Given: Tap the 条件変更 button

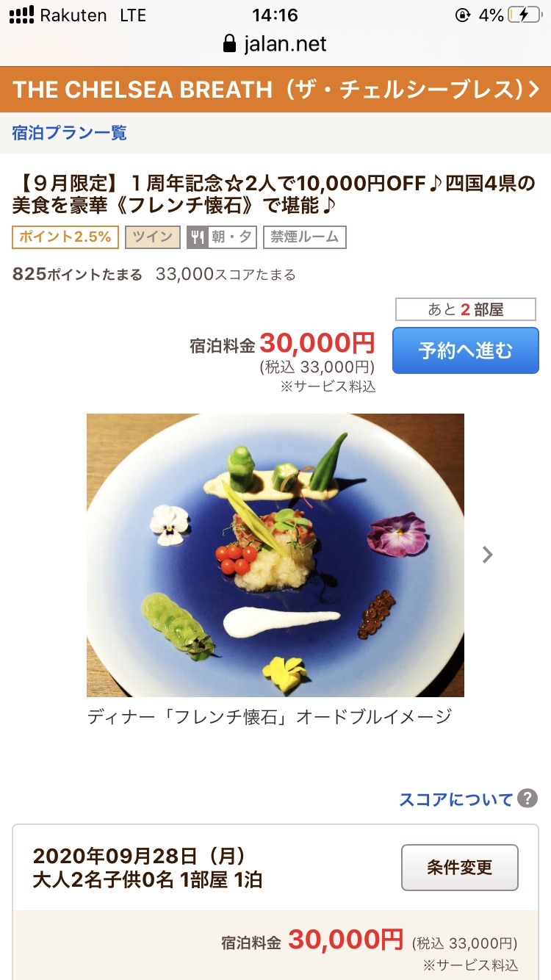Looking at the screenshot, I should (x=460, y=868).
